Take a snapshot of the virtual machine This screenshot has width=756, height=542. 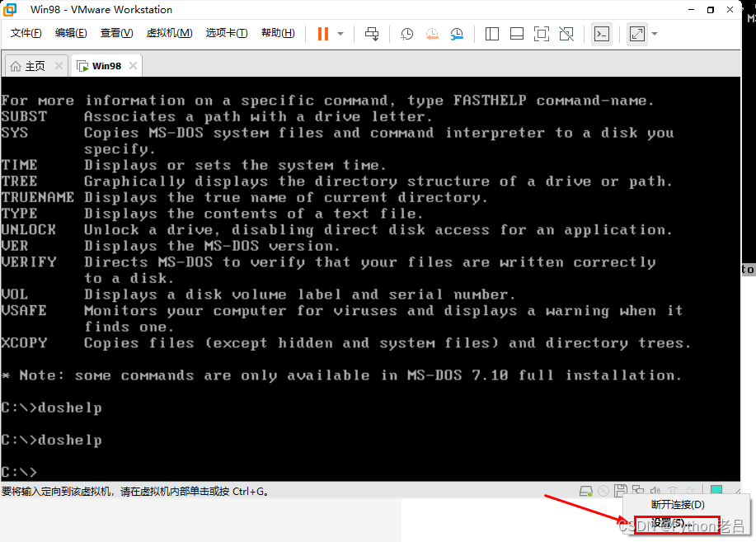coord(407,34)
